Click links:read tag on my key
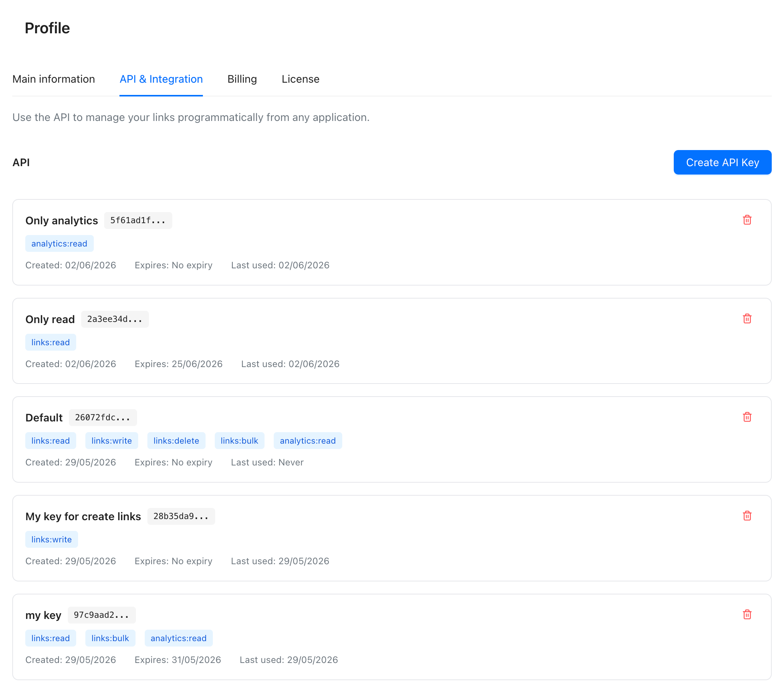Screen dimensions: 784x689 (x=51, y=638)
